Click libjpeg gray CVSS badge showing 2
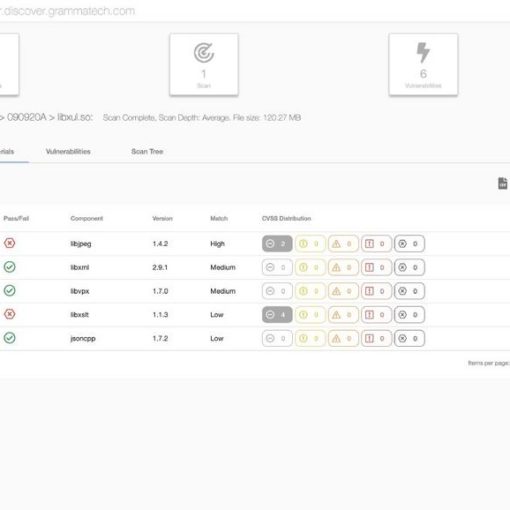 (277, 244)
